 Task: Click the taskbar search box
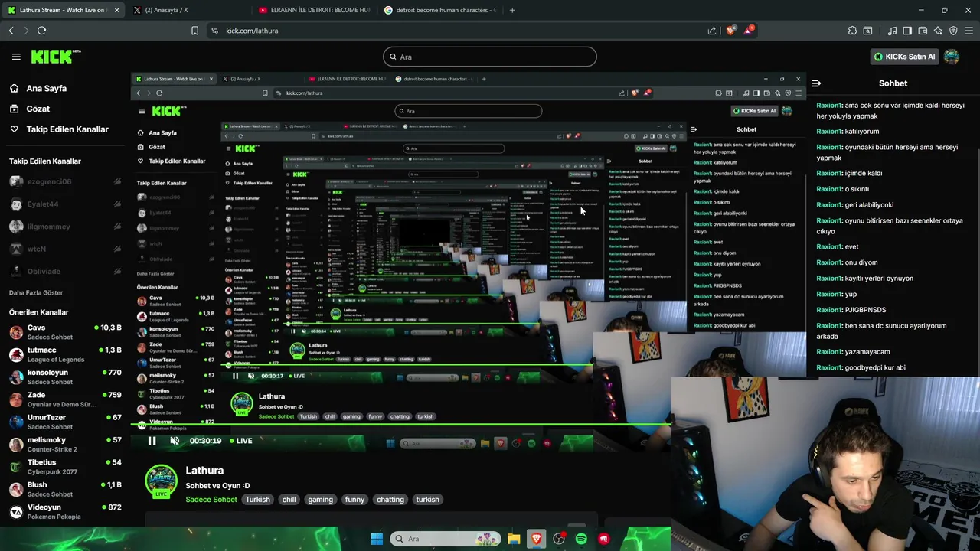click(446, 539)
